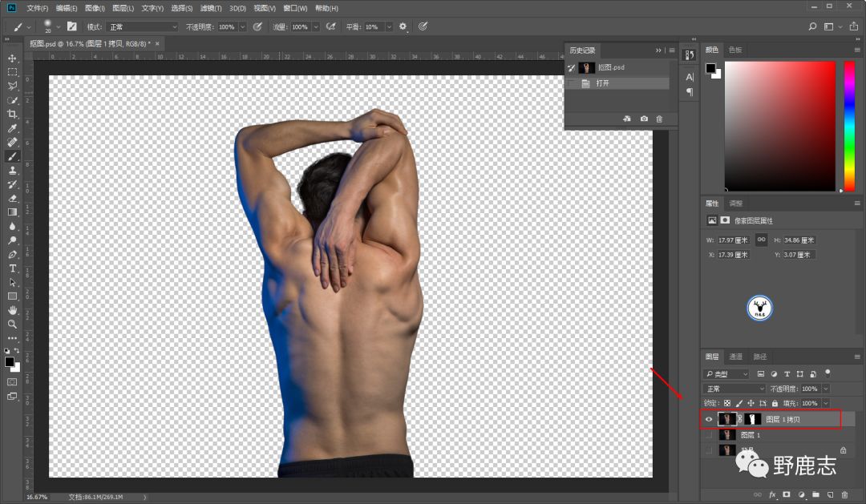
Task: Switch to the 通道 tab
Action: pyautogui.click(x=735, y=357)
